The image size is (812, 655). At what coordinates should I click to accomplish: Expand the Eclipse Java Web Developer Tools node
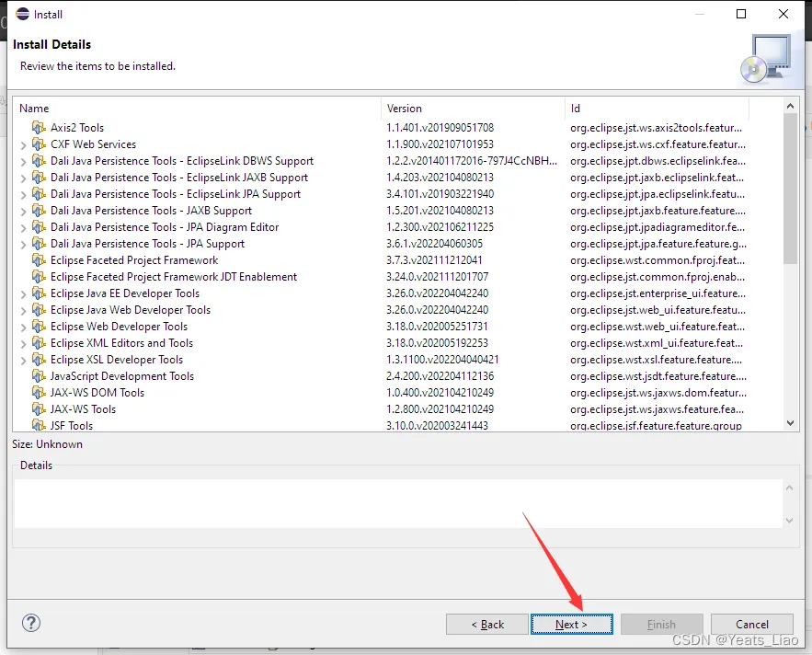[23, 311]
